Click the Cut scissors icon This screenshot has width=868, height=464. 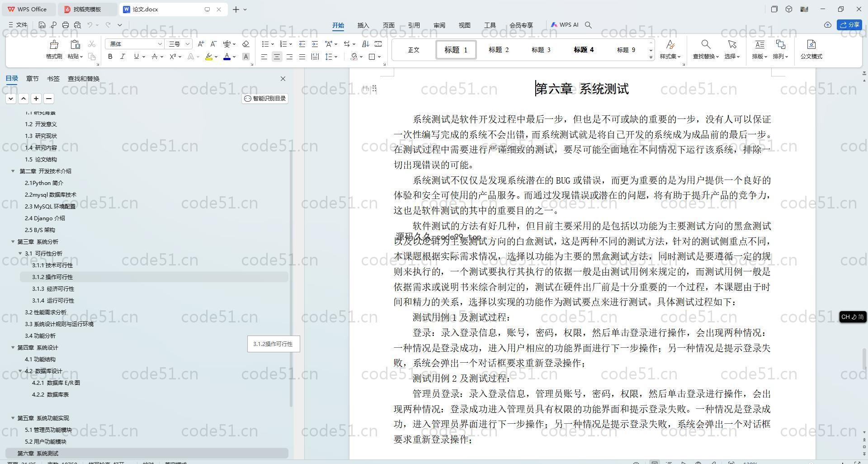92,44
